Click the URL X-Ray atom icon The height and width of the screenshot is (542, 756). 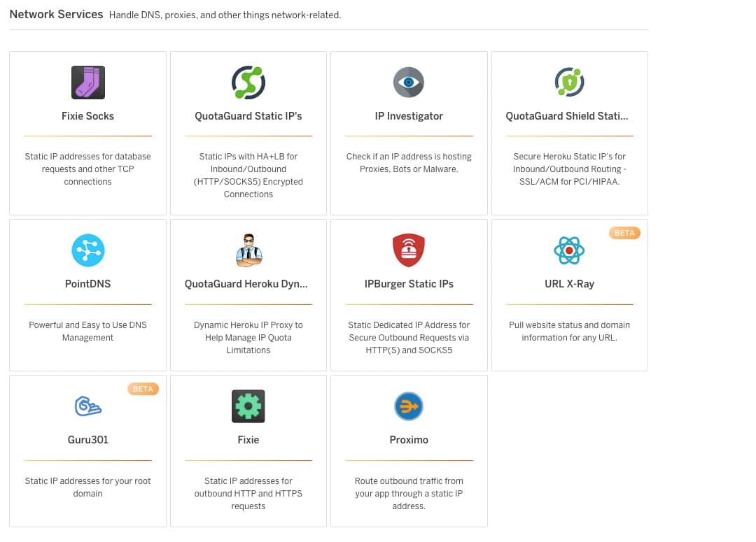point(569,250)
